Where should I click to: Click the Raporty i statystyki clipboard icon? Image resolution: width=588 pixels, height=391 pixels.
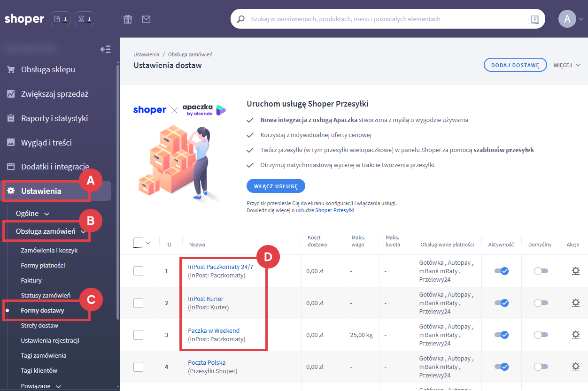10,118
